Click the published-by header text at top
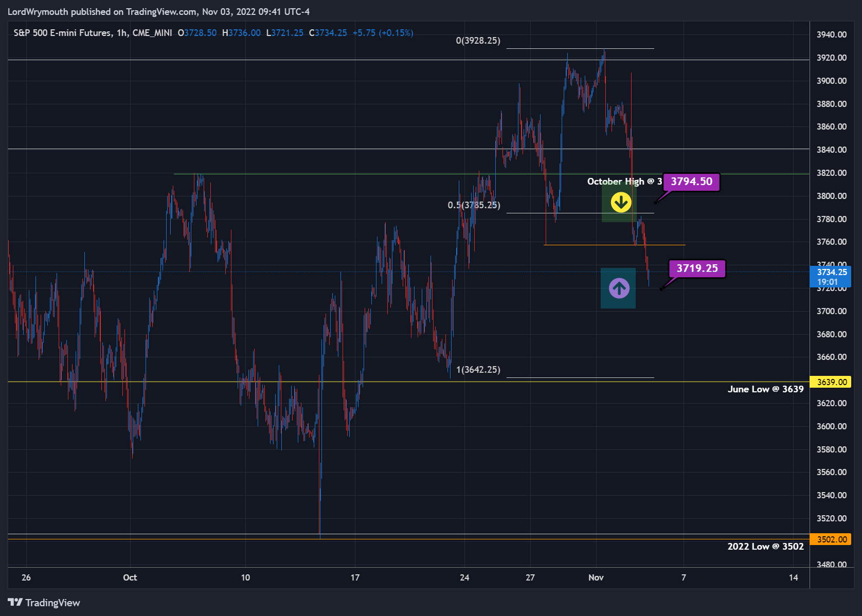 coord(158,11)
